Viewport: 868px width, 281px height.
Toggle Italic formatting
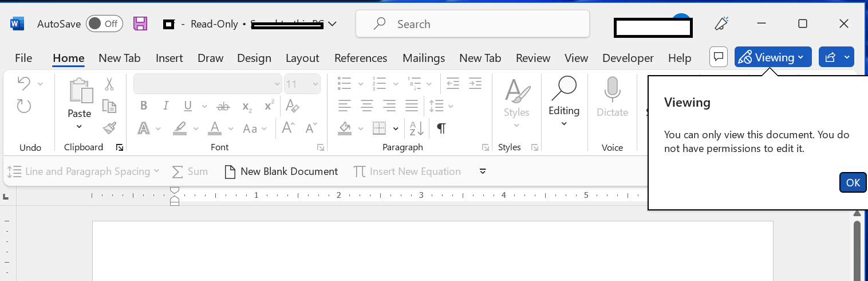tap(166, 106)
